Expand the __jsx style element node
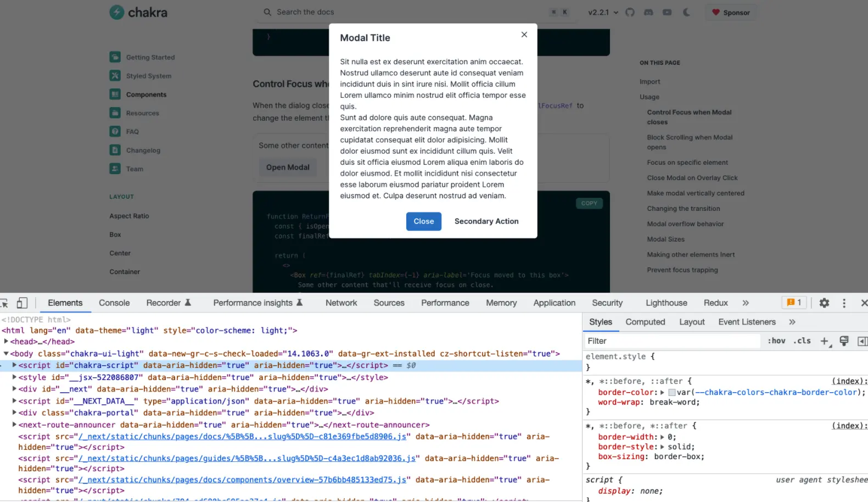This screenshot has height=502, width=868. click(x=14, y=377)
